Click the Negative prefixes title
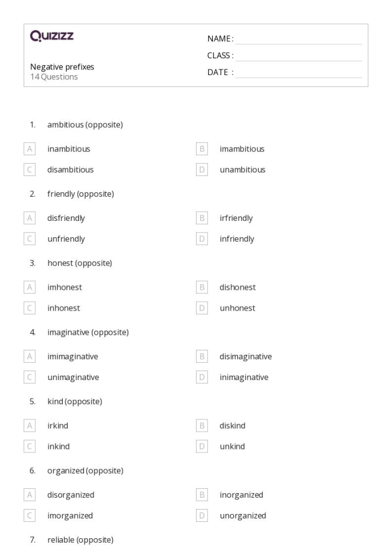Image resolution: width=392 pixels, height=555 pixels. [62, 67]
